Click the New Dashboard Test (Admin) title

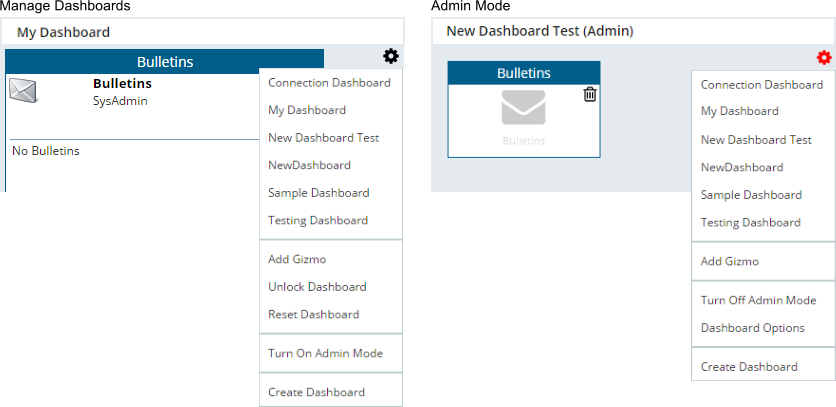point(539,31)
